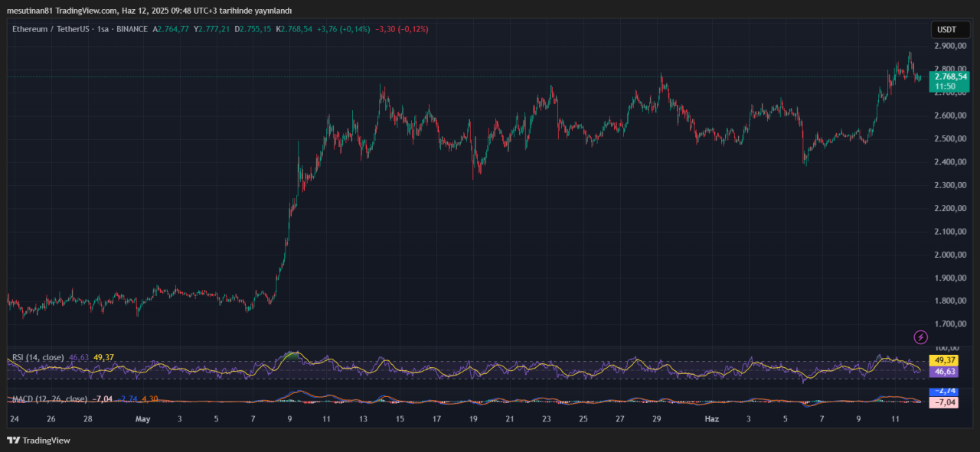Image resolution: width=980 pixels, height=452 pixels.
Task: Click the 21 date on time axis
Action: tap(511, 419)
